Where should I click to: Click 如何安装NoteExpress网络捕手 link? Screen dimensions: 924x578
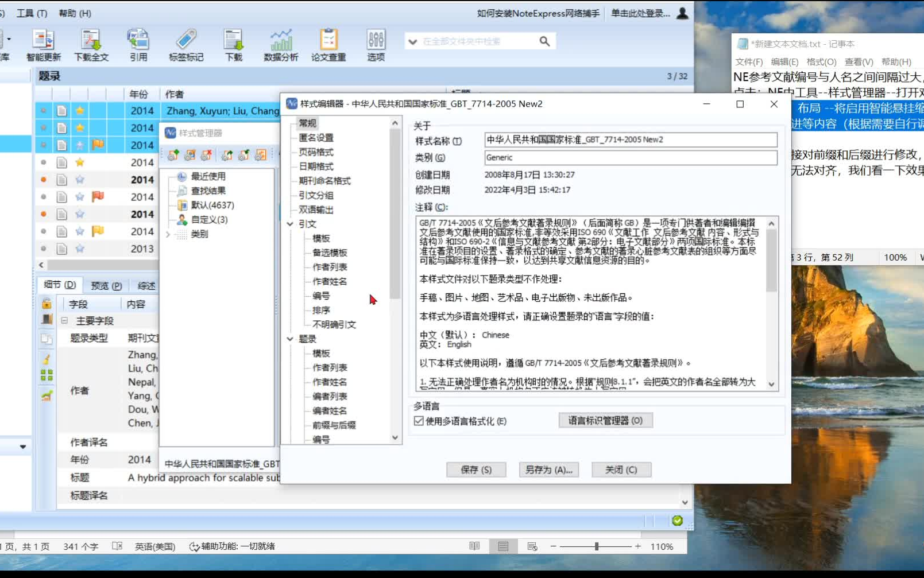pyautogui.click(x=538, y=13)
